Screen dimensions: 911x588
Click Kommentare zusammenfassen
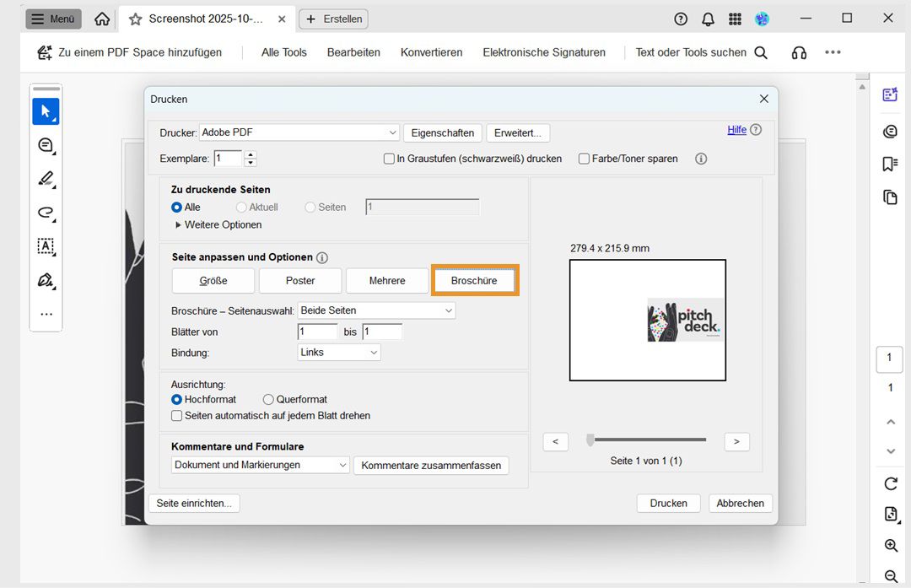coord(431,466)
